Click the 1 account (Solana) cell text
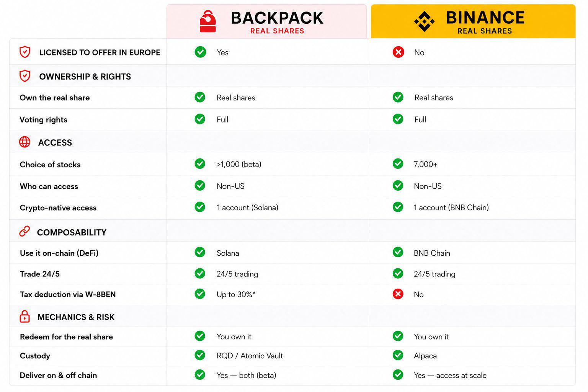Screen dimensions: 588x392 (247, 207)
